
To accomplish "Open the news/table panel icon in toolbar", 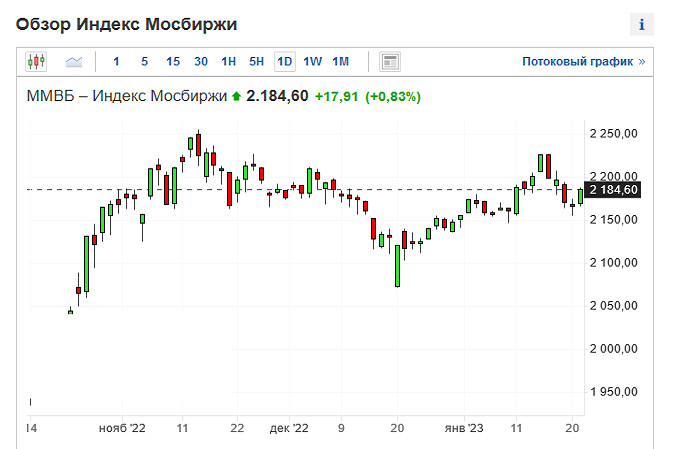I will point(390,62).
